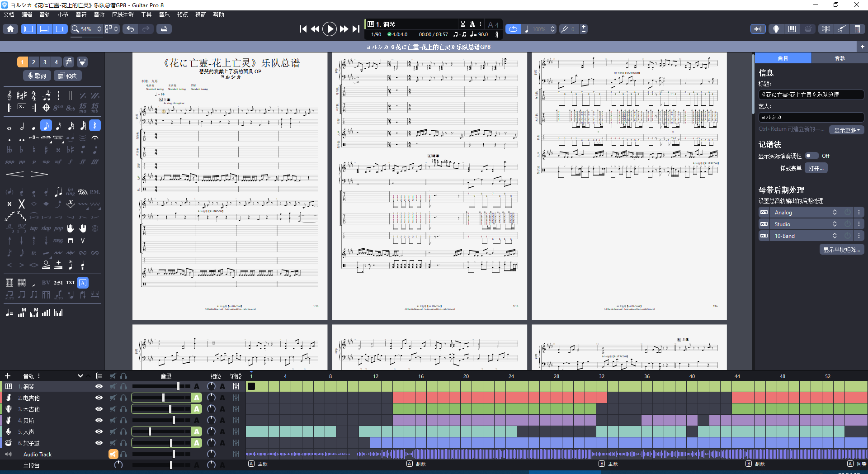The image size is (868, 474).
Task: Select the eighth note duration
Action: (x=46, y=126)
